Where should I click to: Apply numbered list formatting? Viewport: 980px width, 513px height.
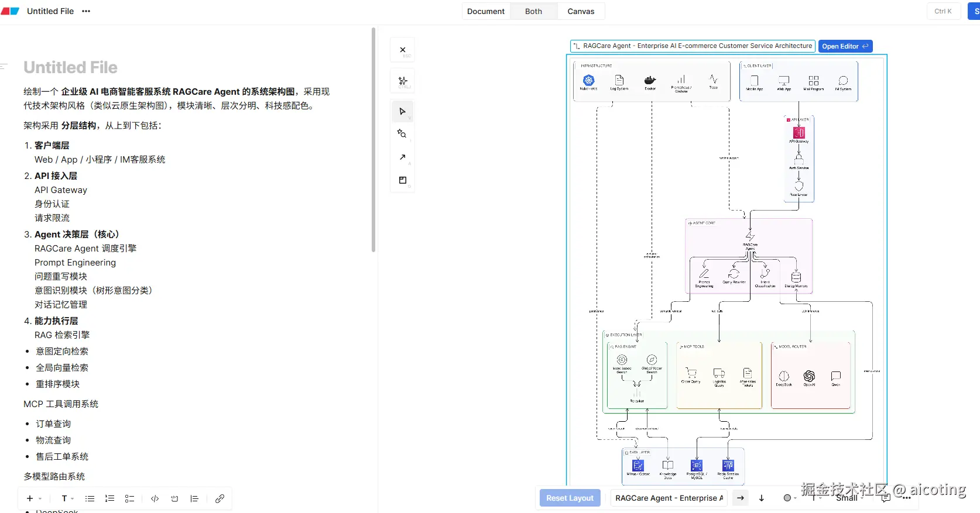pos(109,499)
